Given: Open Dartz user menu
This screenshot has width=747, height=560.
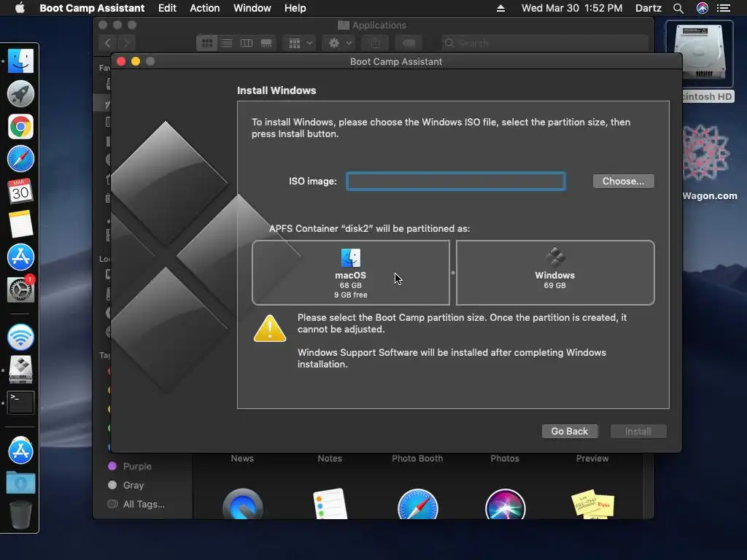Looking at the screenshot, I should (649, 8).
